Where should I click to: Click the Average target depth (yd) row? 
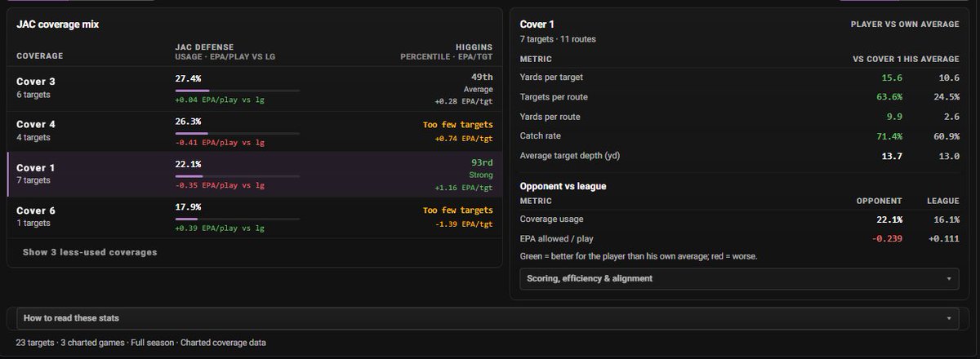tap(740, 156)
